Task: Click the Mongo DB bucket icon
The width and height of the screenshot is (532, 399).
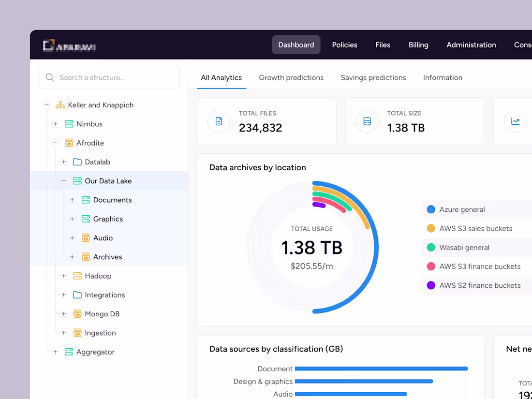Action: click(77, 314)
